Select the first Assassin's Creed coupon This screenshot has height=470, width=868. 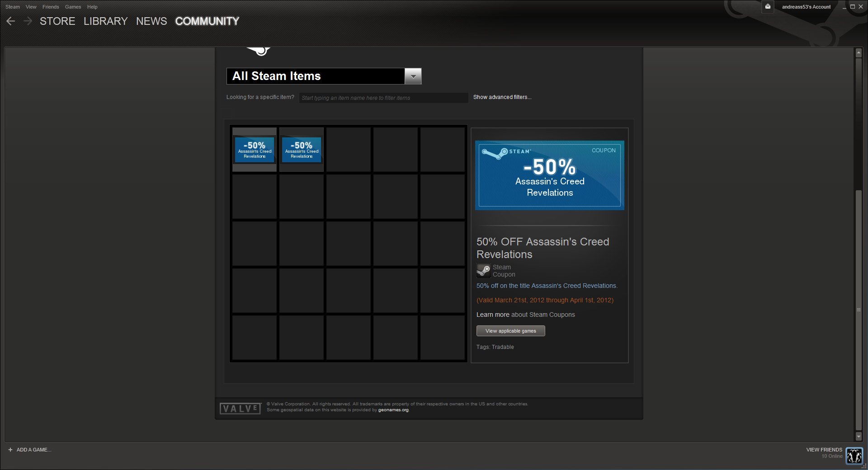pyautogui.click(x=255, y=150)
